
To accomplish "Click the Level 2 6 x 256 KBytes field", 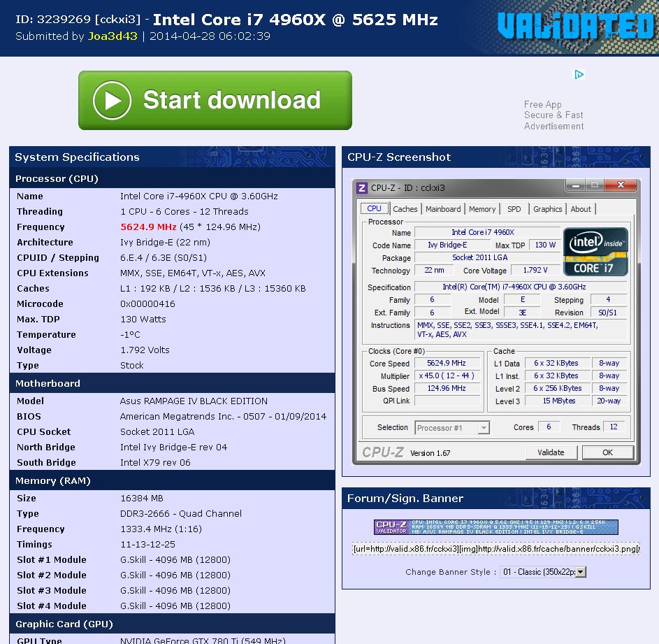I will (x=558, y=388).
